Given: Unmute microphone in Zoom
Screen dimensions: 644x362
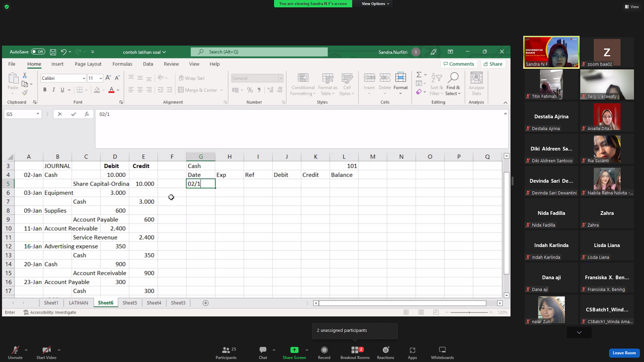Looking at the screenshot, I should click(15, 353).
